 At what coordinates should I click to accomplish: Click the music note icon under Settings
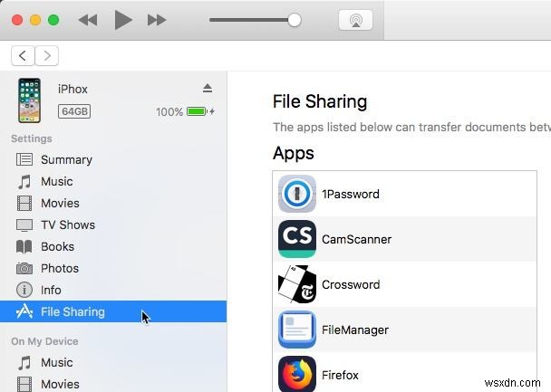[24, 182]
